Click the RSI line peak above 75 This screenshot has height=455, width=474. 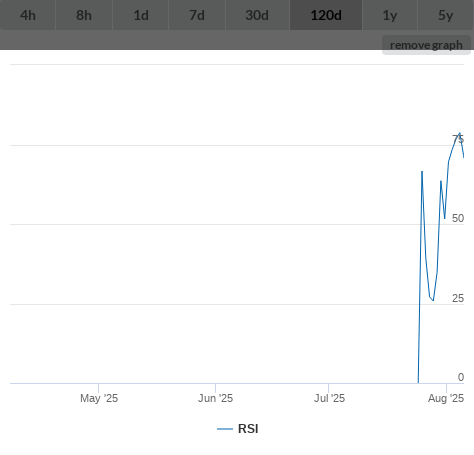pyautogui.click(x=460, y=133)
